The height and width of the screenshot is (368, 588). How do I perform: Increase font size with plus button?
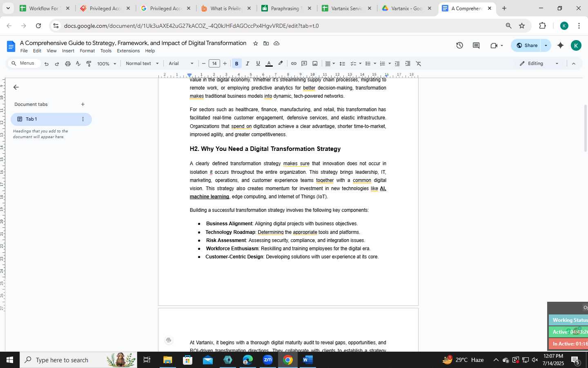pos(225,63)
